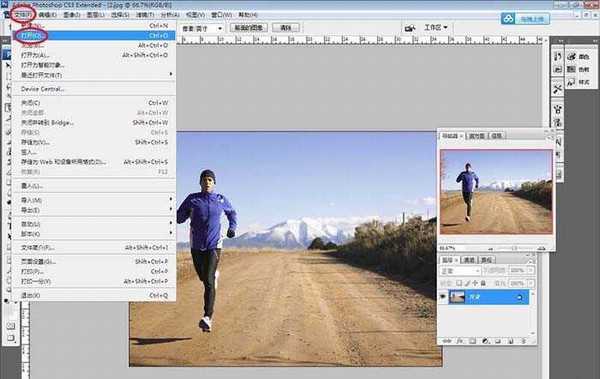The width and height of the screenshot is (600, 379).
Task: Open the blend mode dropdown in Layers panel
Action: (x=460, y=271)
